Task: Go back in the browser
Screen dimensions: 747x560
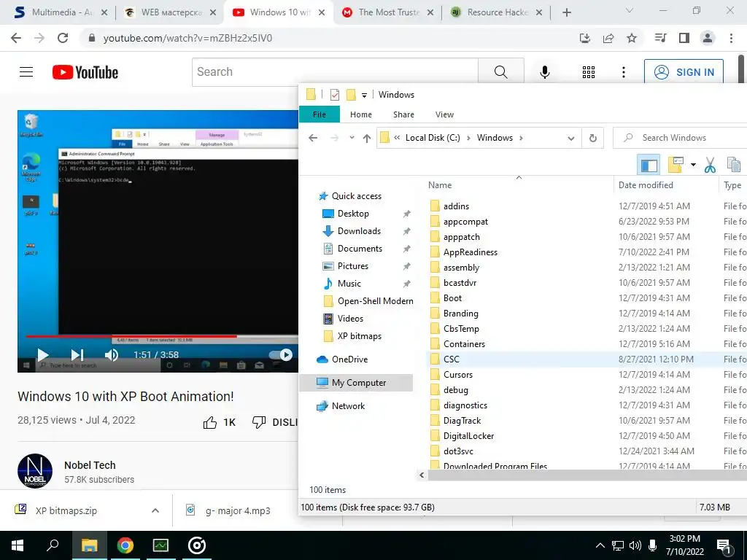Action: click(x=16, y=38)
